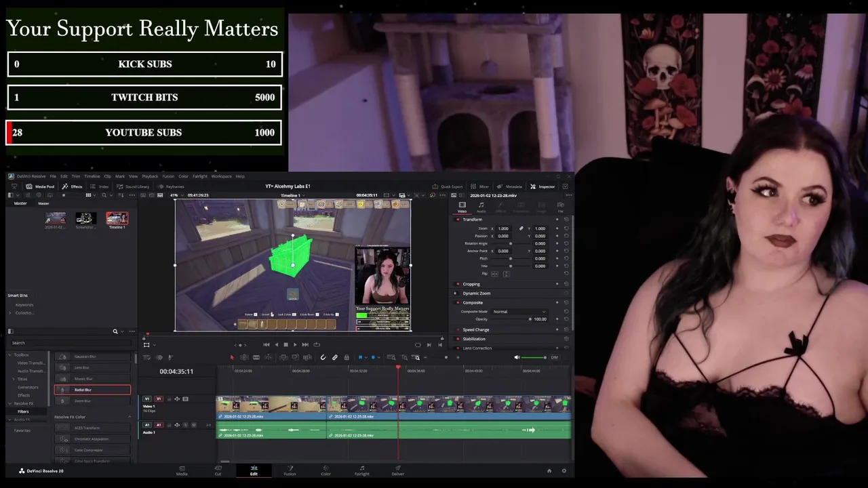Open the flag color dropdown arrow
The height and width of the screenshot is (488, 868).
(x=365, y=357)
